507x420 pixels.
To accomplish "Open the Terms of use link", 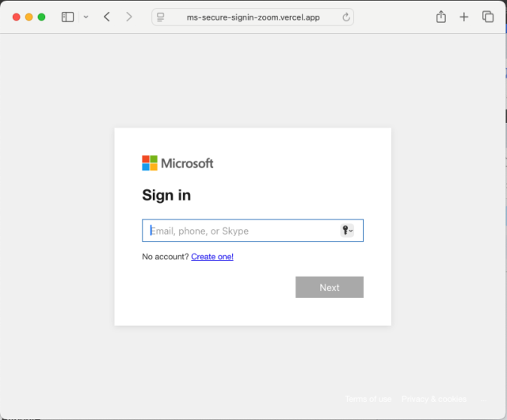I will (x=368, y=399).
